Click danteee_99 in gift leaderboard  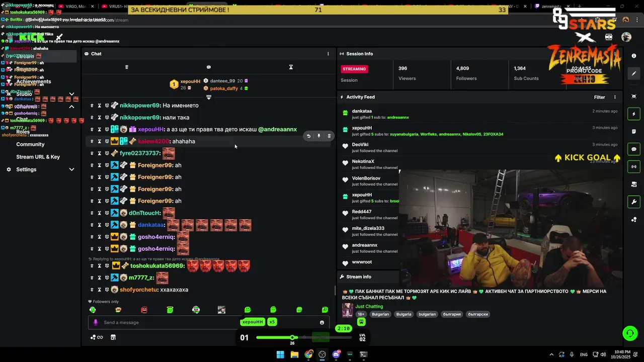pyautogui.click(x=222, y=81)
